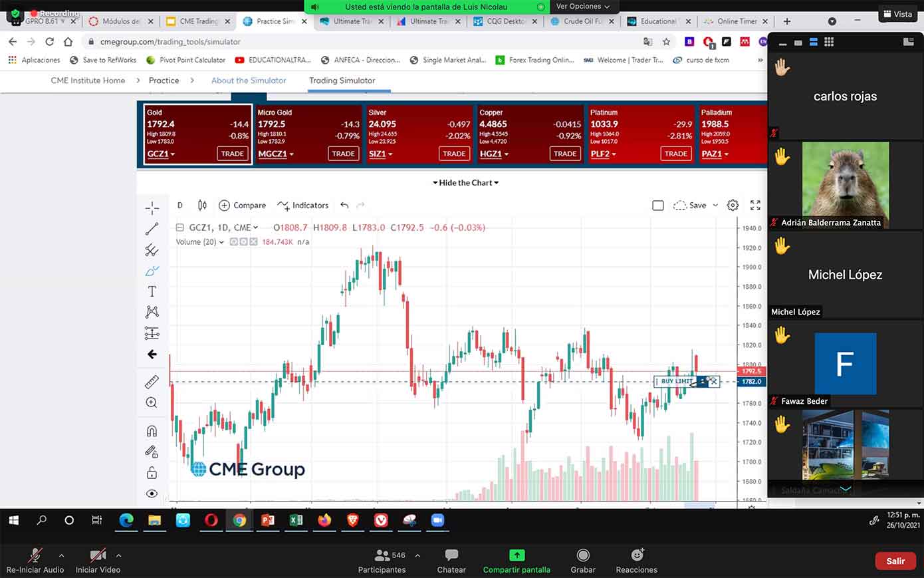Switch chart to fullscreen mode

tap(755, 206)
